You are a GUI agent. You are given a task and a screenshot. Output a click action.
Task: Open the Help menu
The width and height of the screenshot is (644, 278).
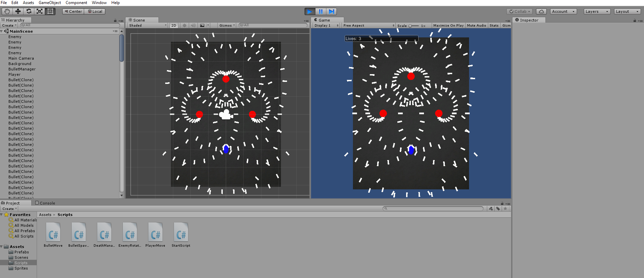(115, 3)
